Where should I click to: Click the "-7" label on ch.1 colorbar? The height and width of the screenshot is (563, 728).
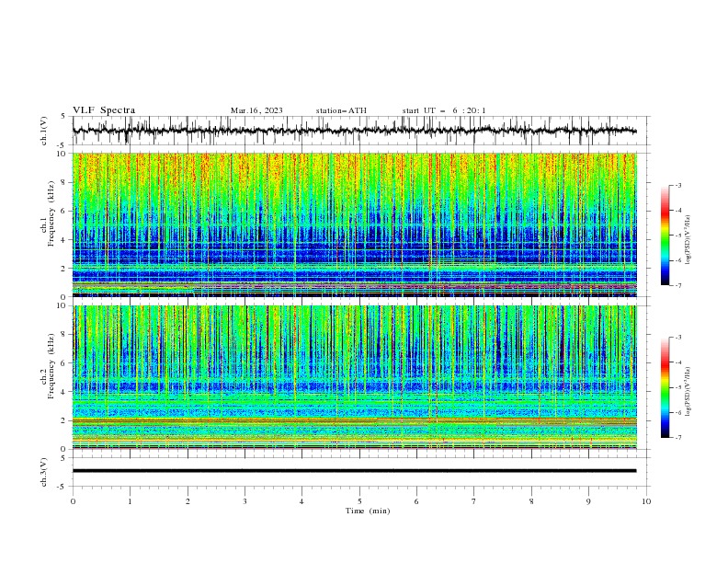pyautogui.click(x=677, y=285)
